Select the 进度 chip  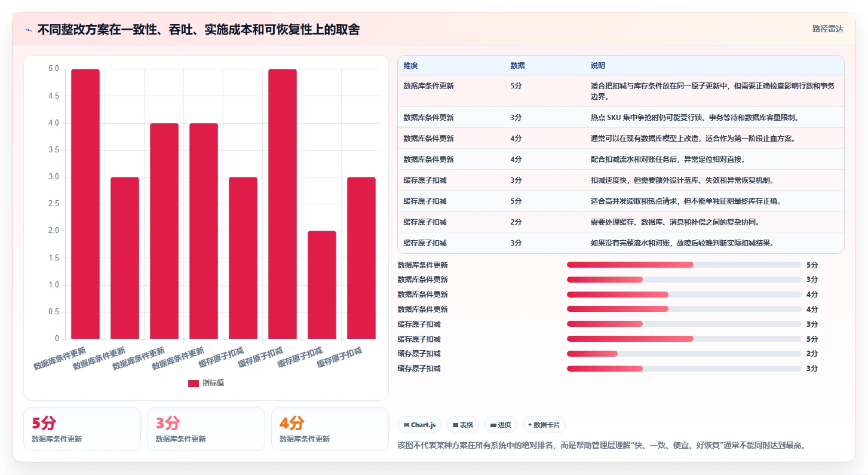click(501, 425)
